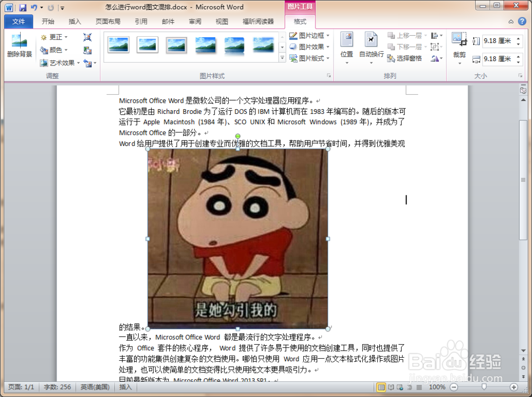This screenshot has height=397, width=532.
Task: Open the Position (位置) dropdown
Action: [x=347, y=48]
